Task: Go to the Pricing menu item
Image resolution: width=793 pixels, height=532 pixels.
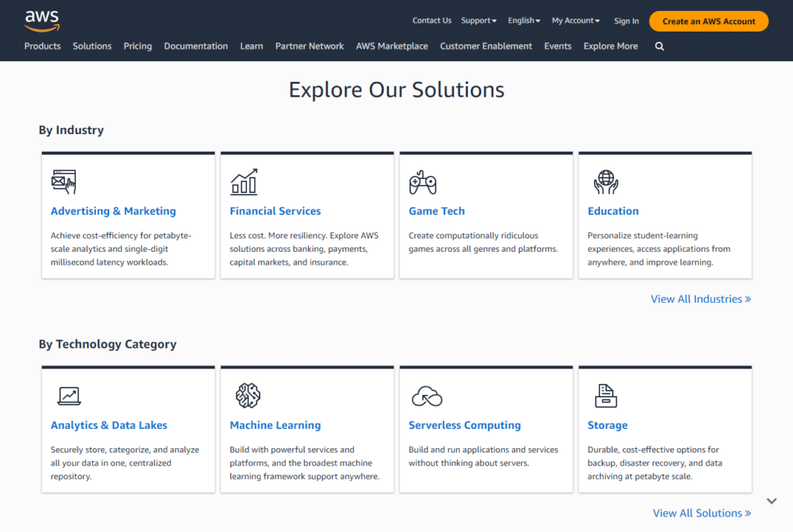Action: click(x=138, y=46)
